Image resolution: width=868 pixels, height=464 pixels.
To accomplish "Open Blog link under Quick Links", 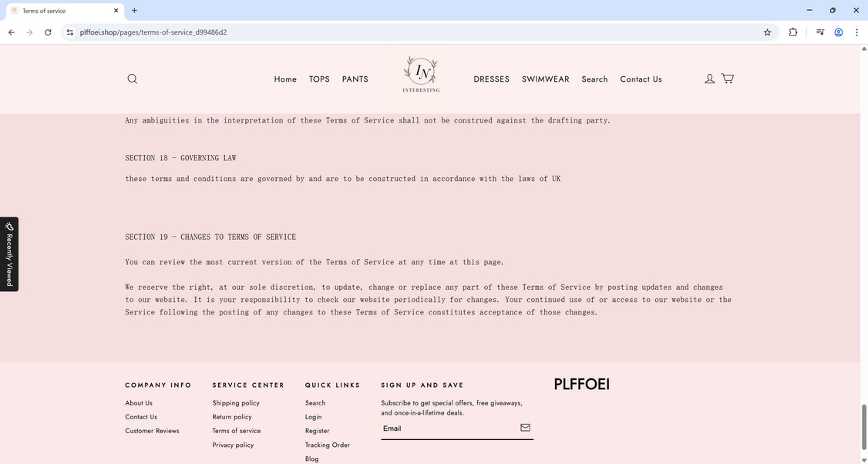I will tap(311, 459).
